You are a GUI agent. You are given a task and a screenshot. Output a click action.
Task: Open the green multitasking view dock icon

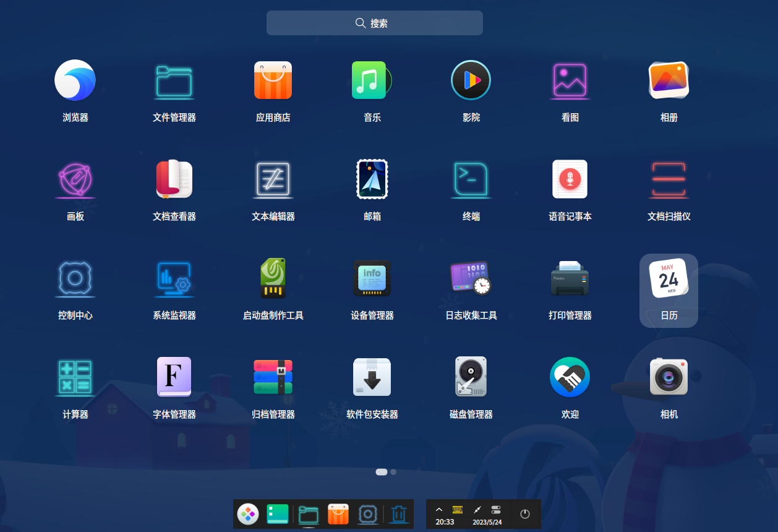(x=278, y=514)
